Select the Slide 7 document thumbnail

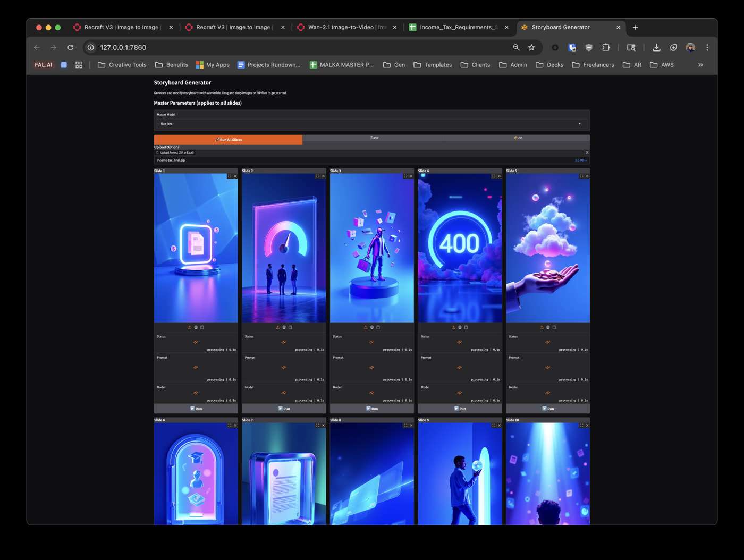[284, 474]
